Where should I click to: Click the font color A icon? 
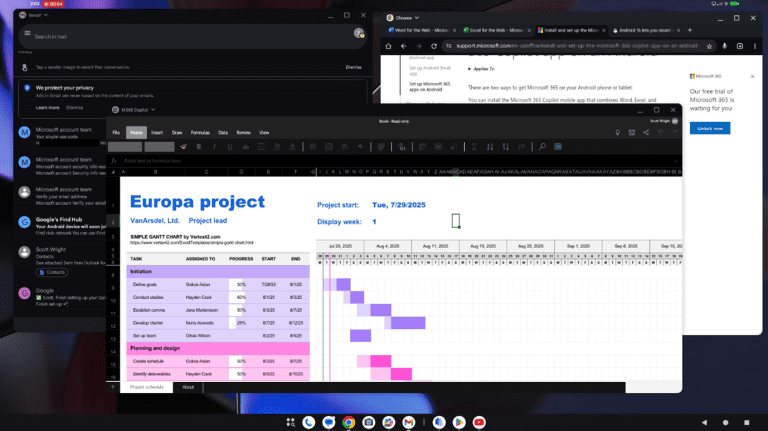click(x=292, y=146)
